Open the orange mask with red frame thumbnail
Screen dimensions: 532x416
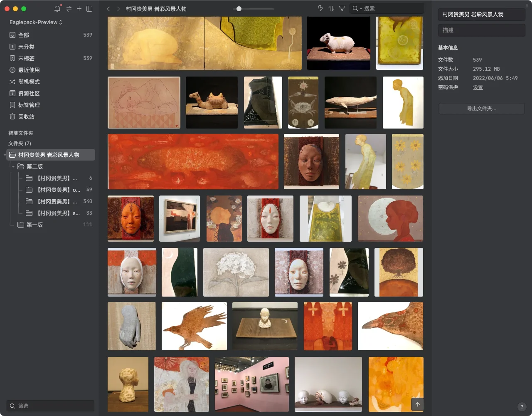131,218
